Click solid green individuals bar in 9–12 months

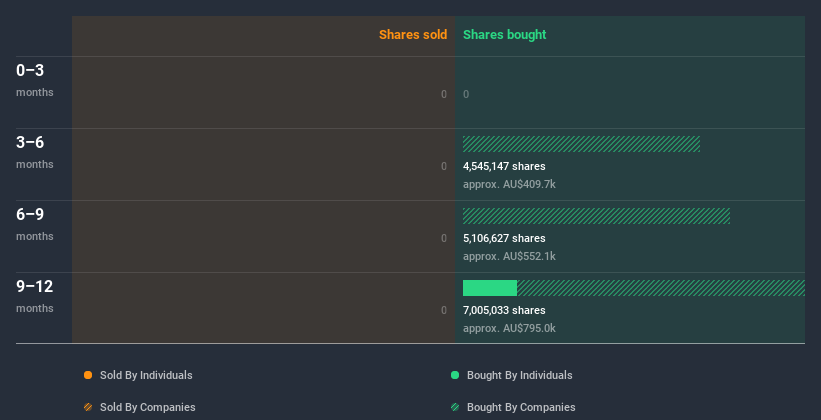[x=490, y=288]
